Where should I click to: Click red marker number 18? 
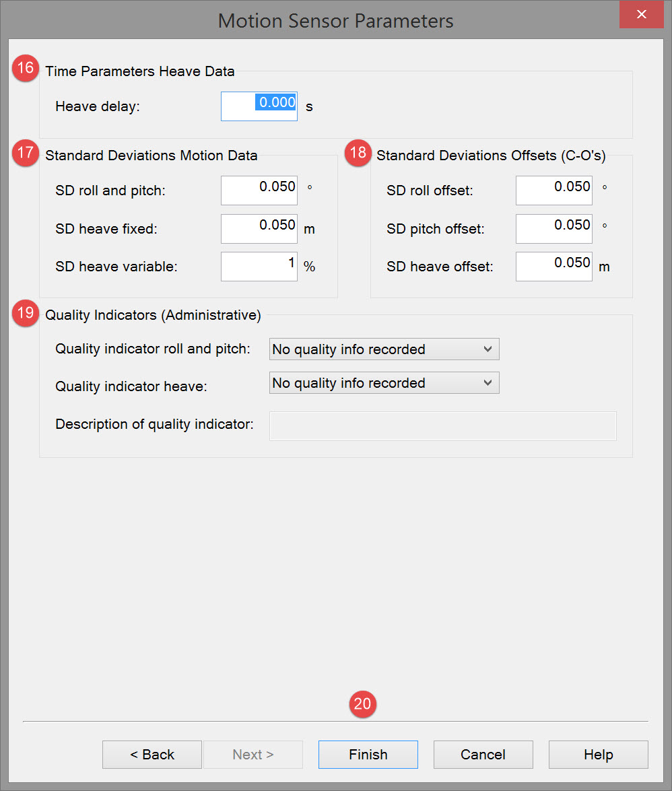[358, 153]
